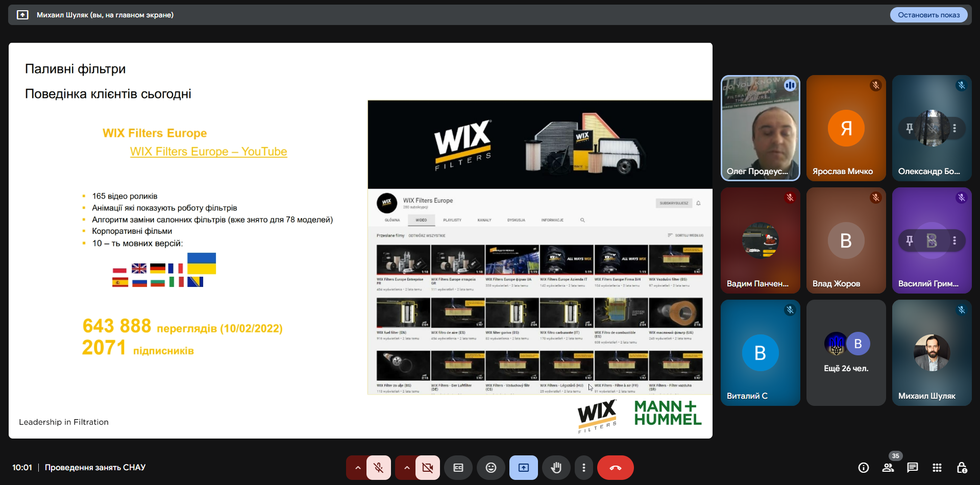Select Виталий С participant tile
The height and width of the screenshot is (485, 980).
point(761,353)
